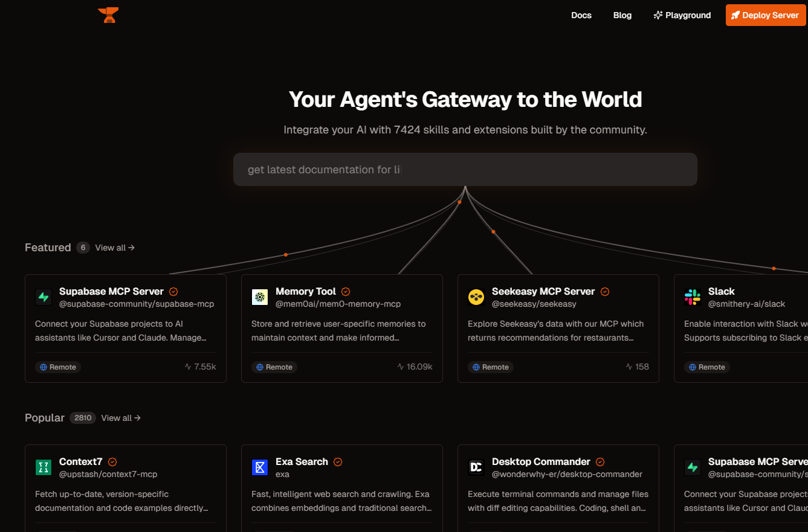Click the Exa Search logo icon
808x532 pixels.
pos(260,467)
